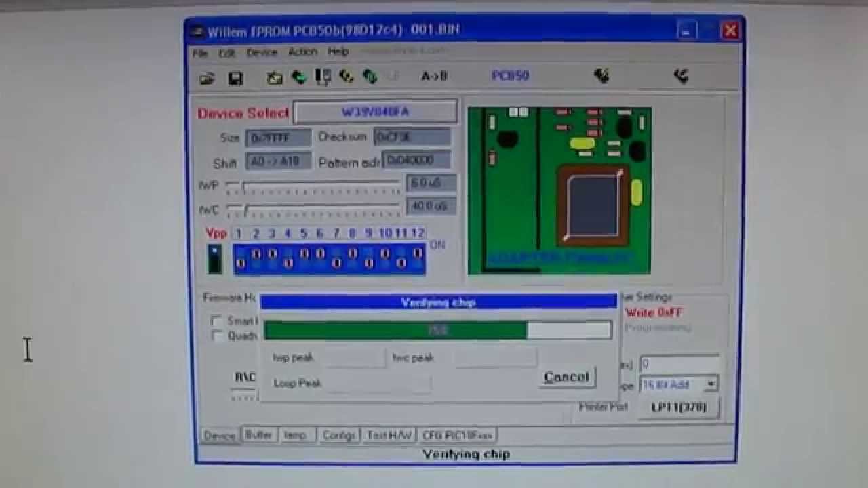The image size is (868, 488).
Task: Click the green chip icon left of A->B
Action: [x=370, y=77]
